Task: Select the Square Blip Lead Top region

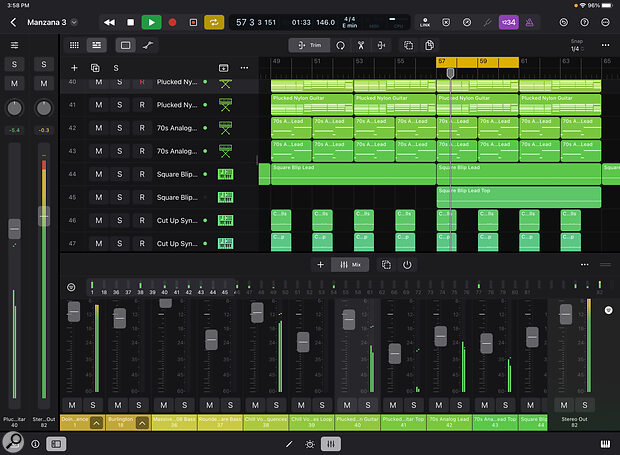Action: tap(519, 197)
